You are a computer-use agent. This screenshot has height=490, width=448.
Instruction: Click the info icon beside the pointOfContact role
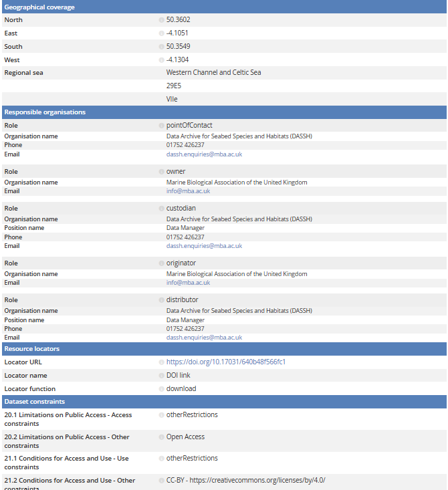(162, 126)
